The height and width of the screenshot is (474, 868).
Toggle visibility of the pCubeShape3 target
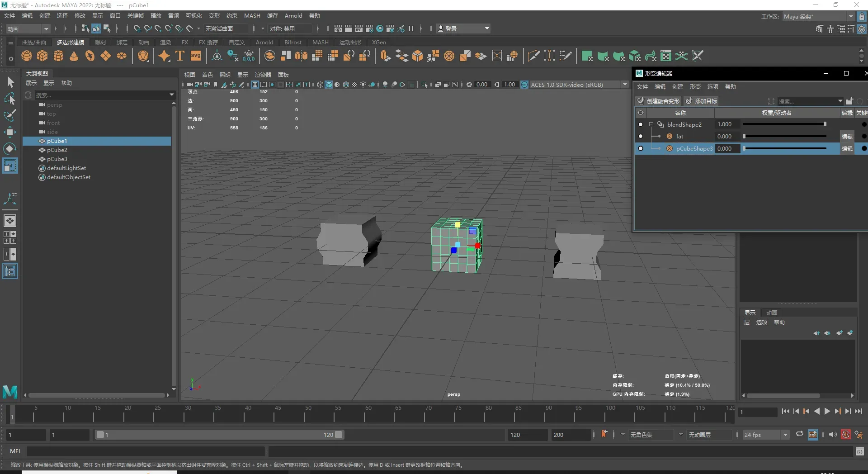click(641, 148)
